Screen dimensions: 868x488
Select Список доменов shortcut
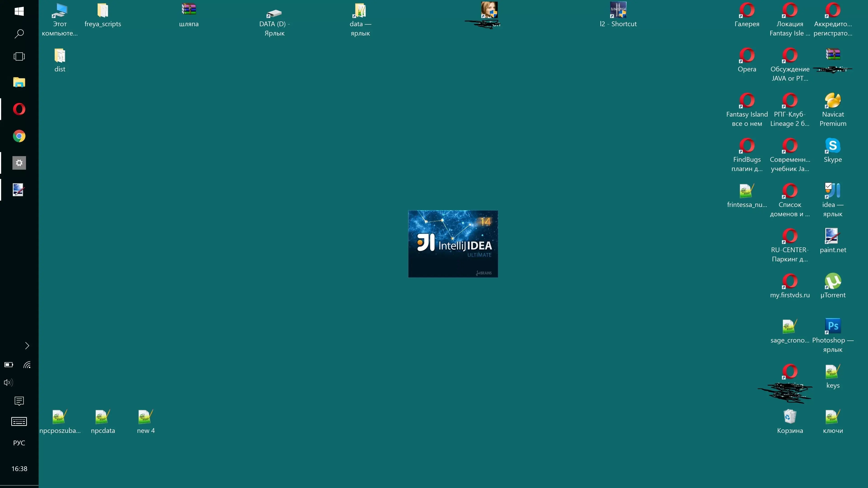click(x=790, y=200)
